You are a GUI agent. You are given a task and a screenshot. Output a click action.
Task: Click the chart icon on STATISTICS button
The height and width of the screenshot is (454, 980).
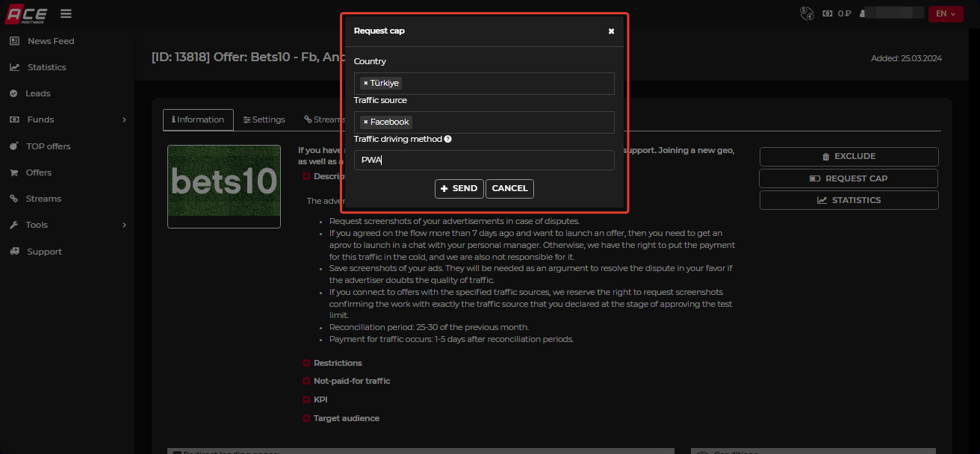(x=822, y=200)
